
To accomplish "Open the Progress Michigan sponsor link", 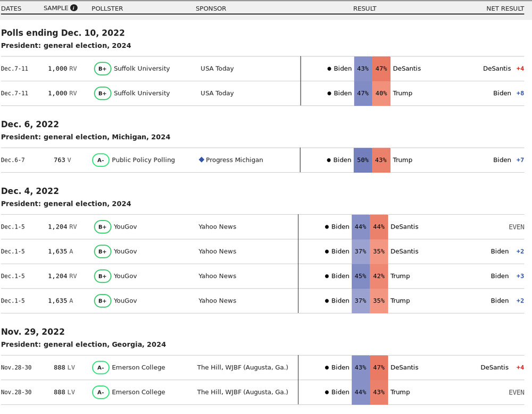I will point(234,160).
